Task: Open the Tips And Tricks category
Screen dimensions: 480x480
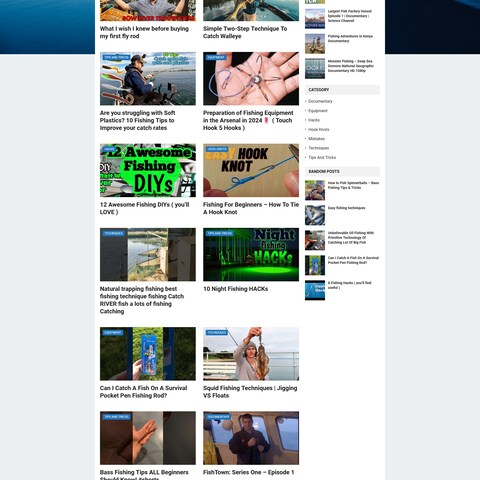Action: 322,157
